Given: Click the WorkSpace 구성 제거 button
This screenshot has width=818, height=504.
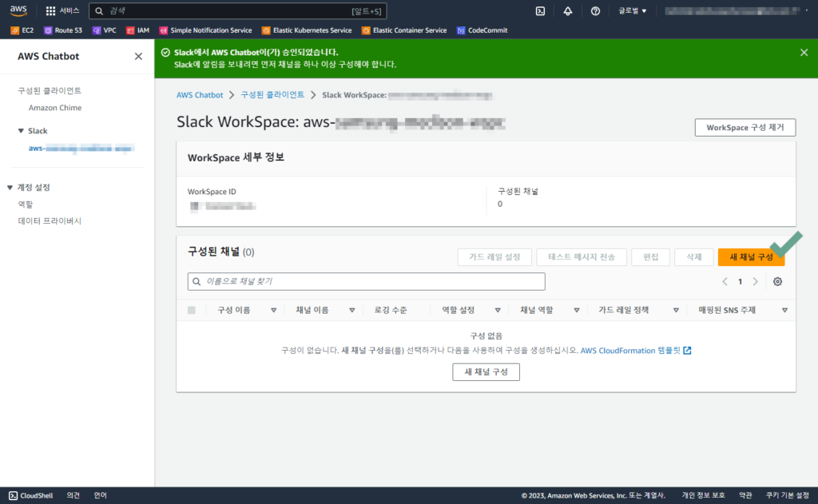Looking at the screenshot, I should click(745, 127).
